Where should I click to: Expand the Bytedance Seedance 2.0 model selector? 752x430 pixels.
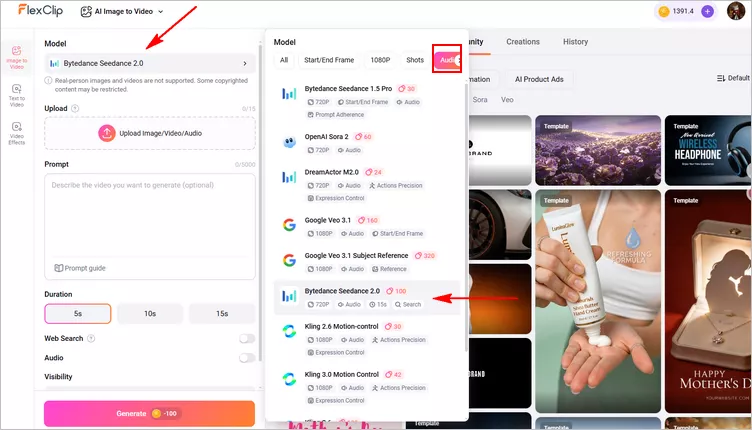[x=150, y=63]
